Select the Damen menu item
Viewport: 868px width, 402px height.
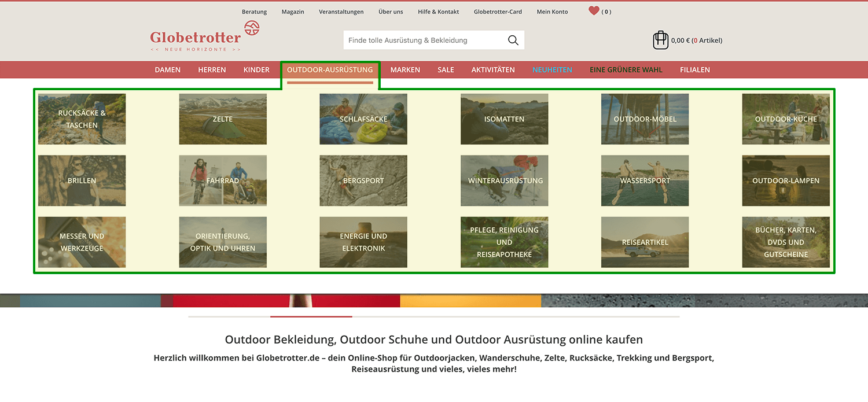tap(168, 69)
